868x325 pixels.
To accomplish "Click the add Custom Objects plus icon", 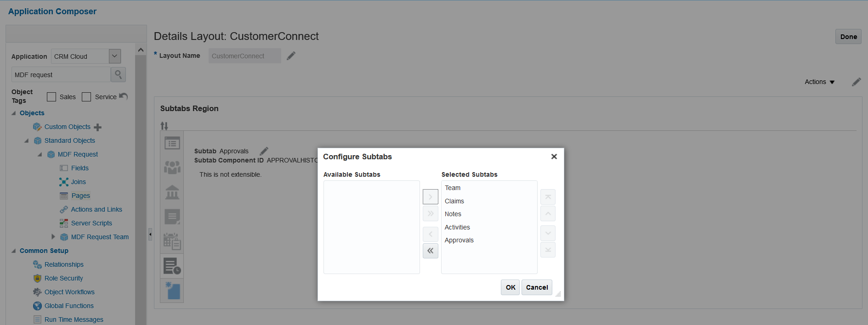I will click(x=97, y=127).
